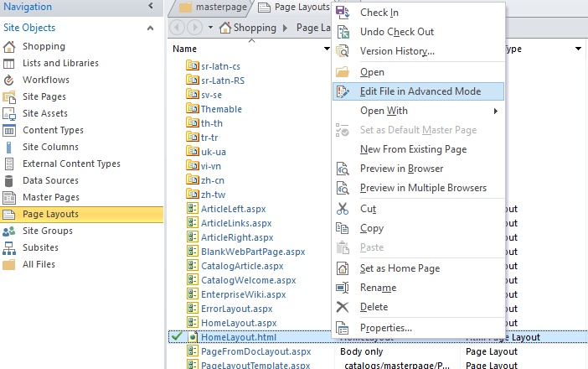Screen dimensions: 588x369
Task: Select Edit File in Advanced Mode
Action: (x=418, y=91)
